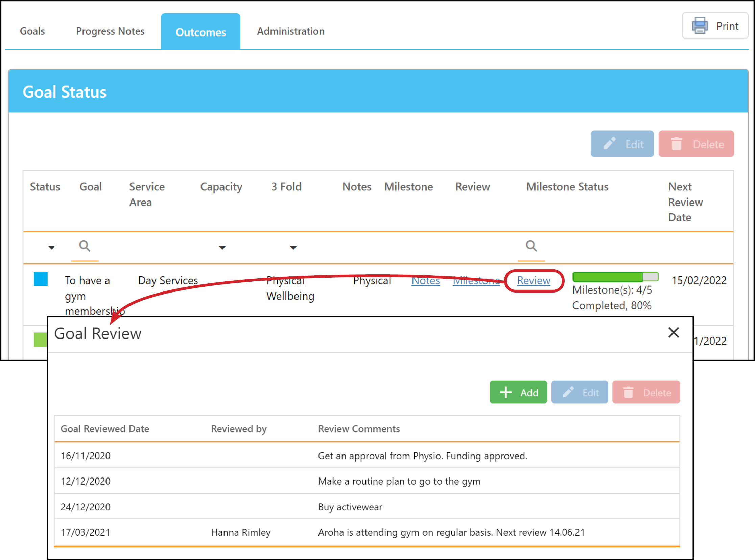
Task: Select the 24/12/2020 review row
Action: pos(367,507)
